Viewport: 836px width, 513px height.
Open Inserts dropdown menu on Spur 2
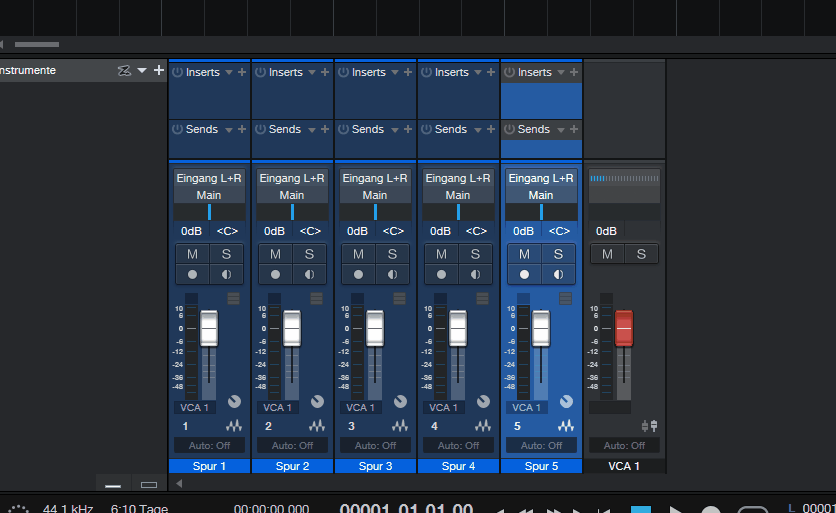coord(312,73)
